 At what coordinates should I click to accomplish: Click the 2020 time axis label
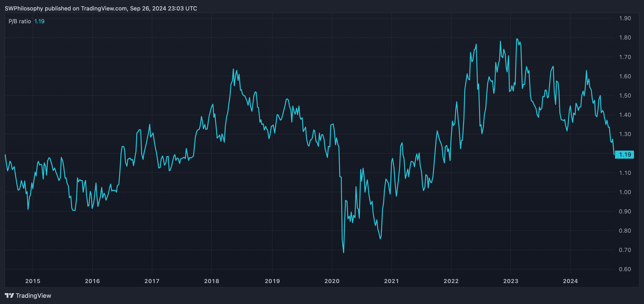point(332,281)
